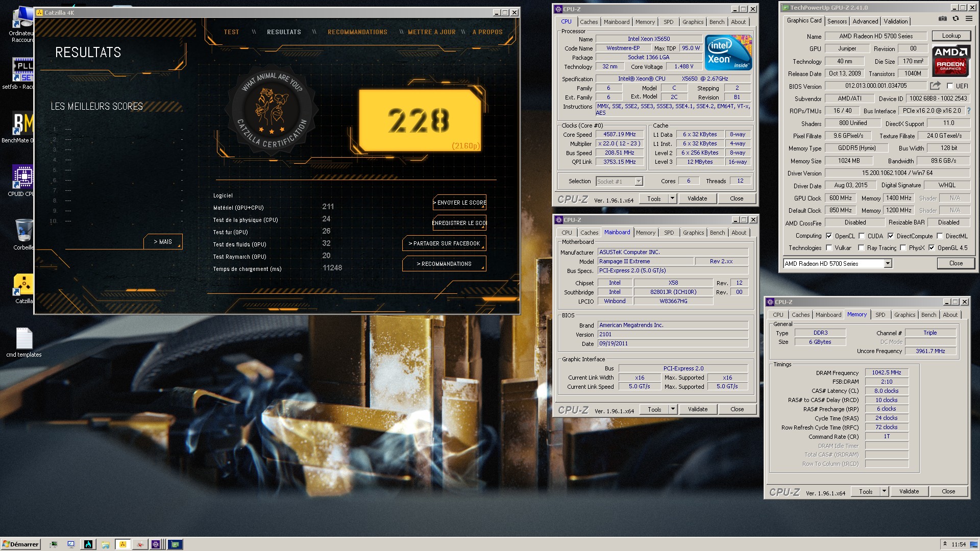Open the TEST menu in Catzilla
Viewport: 980px width, 551px height.
(231, 32)
